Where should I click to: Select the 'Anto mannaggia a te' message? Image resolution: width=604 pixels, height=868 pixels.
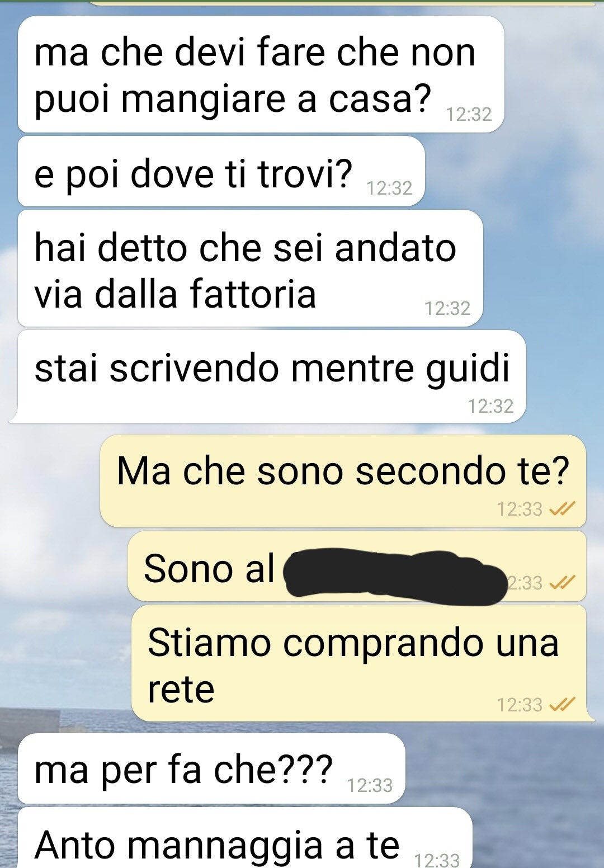click(x=245, y=838)
